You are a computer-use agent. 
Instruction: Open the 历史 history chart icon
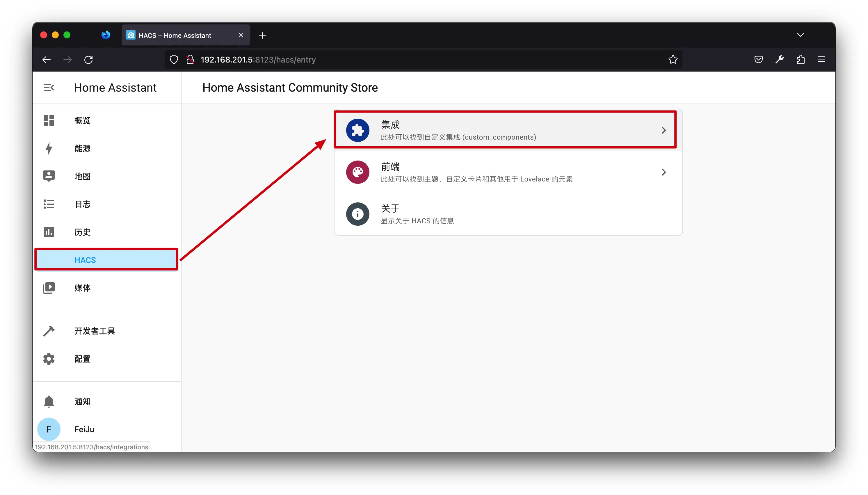coord(49,232)
